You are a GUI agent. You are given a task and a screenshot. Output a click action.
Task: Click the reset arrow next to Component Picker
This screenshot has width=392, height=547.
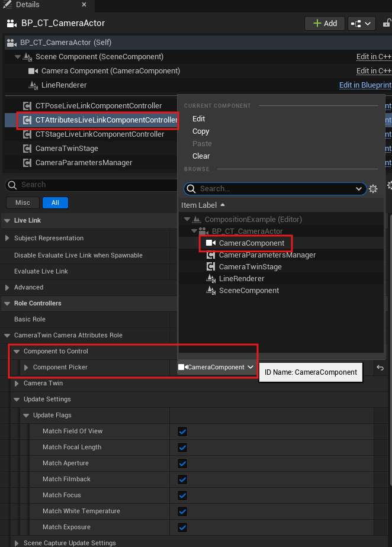coord(380,368)
